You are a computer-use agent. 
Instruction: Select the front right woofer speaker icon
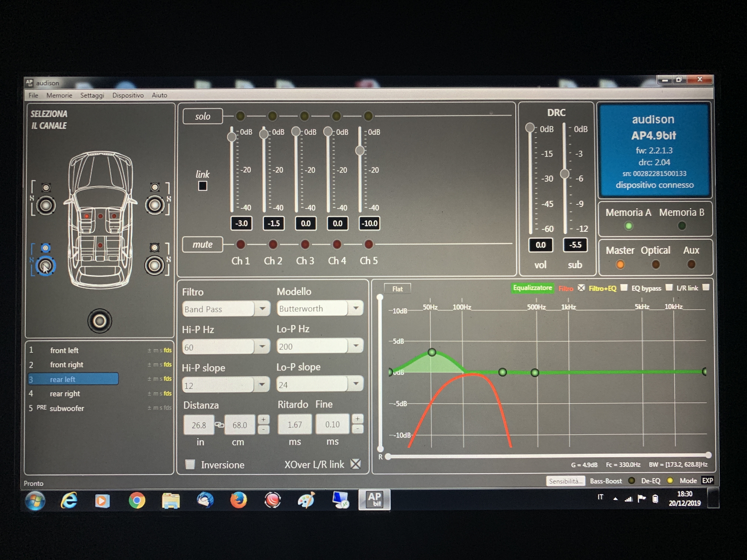[x=155, y=205]
